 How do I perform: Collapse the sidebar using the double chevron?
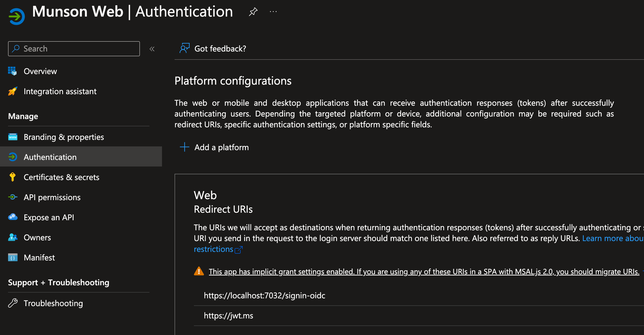152,49
